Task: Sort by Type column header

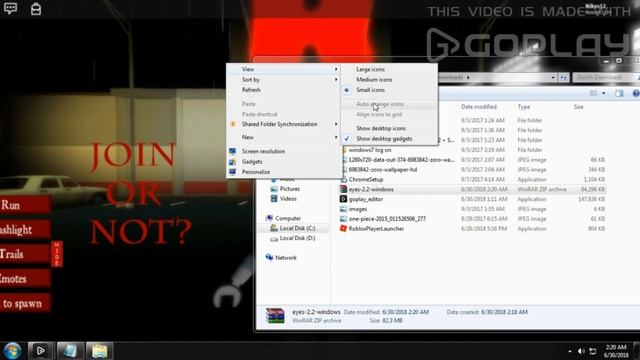Action: 524,107
